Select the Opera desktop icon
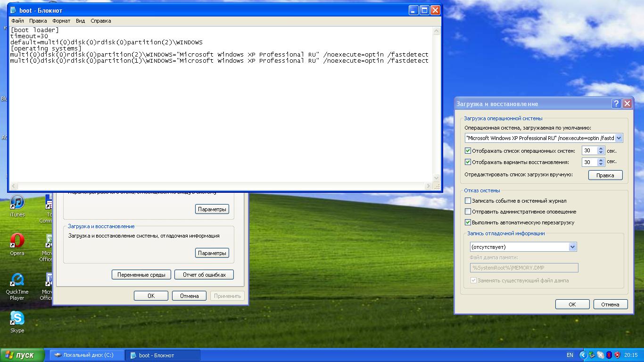This screenshot has width=644, height=362. tap(17, 244)
